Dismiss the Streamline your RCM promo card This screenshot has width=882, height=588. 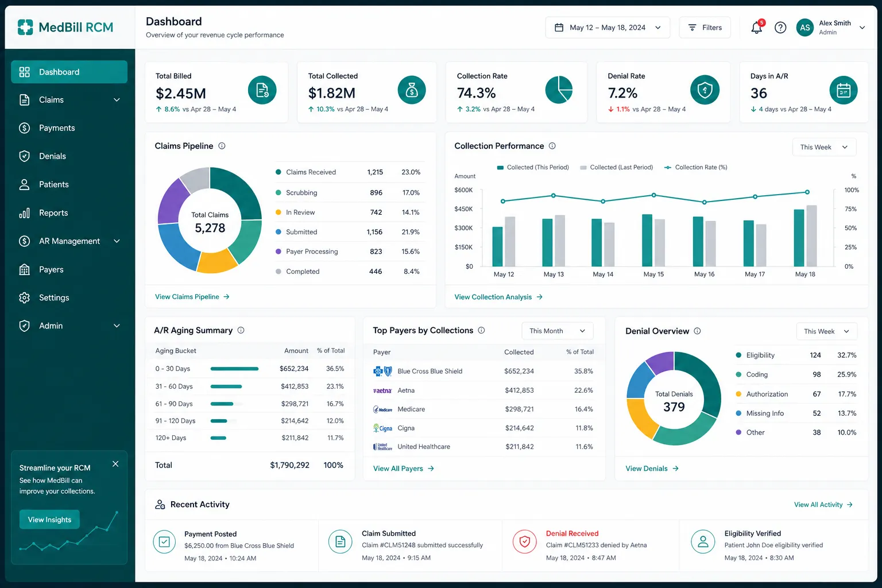pos(115,464)
